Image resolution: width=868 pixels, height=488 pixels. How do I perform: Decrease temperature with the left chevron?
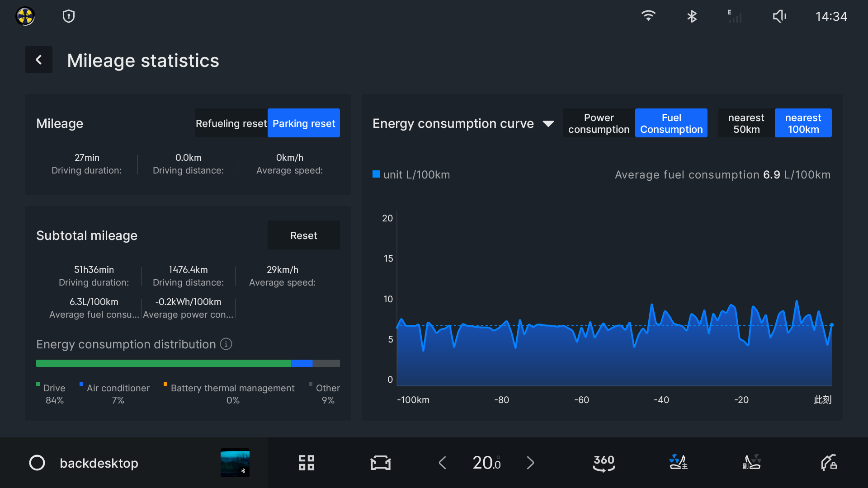443,463
